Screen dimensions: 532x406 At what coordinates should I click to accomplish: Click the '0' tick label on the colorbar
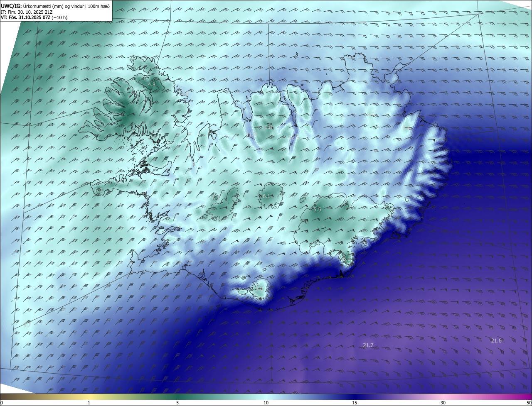click(x=2, y=403)
